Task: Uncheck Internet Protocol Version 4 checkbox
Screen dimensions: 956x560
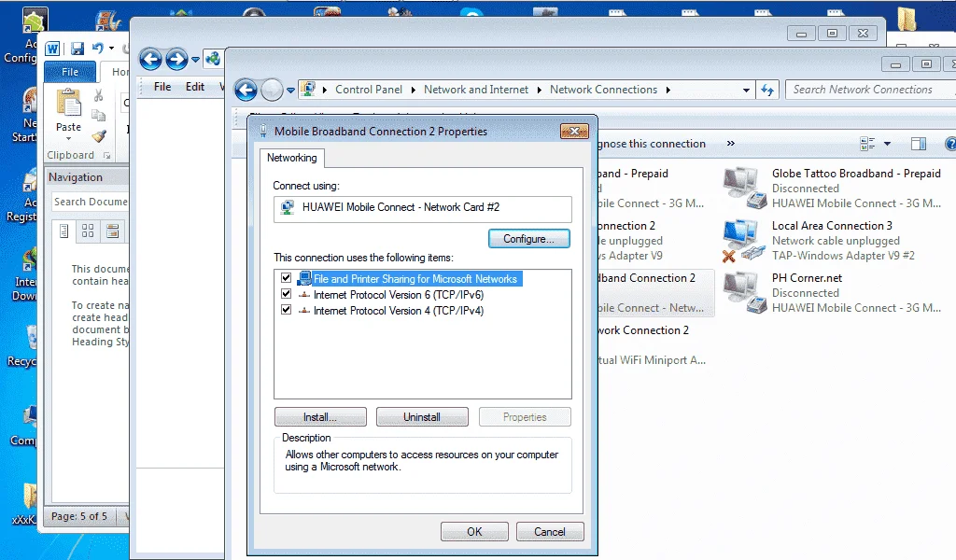Action: click(x=286, y=310)
